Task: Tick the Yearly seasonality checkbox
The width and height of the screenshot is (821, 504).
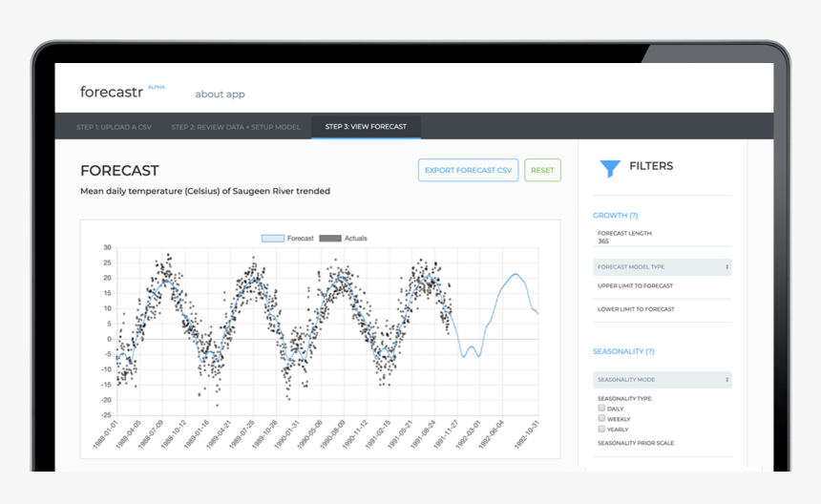Action: pyautogui.click(x=601, y=429)
